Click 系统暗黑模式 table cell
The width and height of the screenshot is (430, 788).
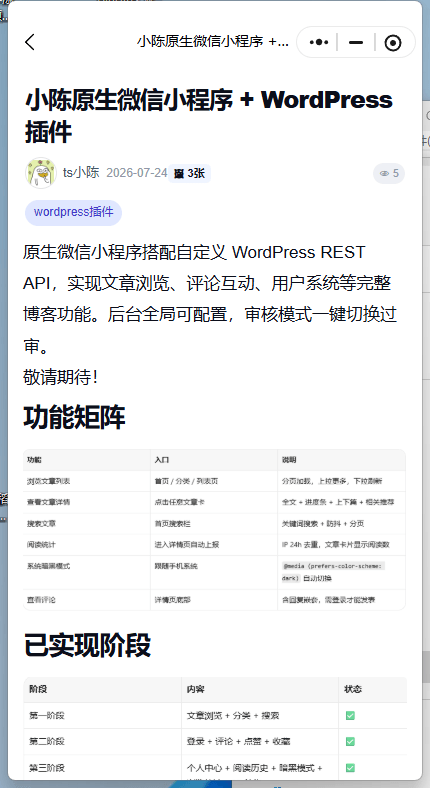pos(48,566)
